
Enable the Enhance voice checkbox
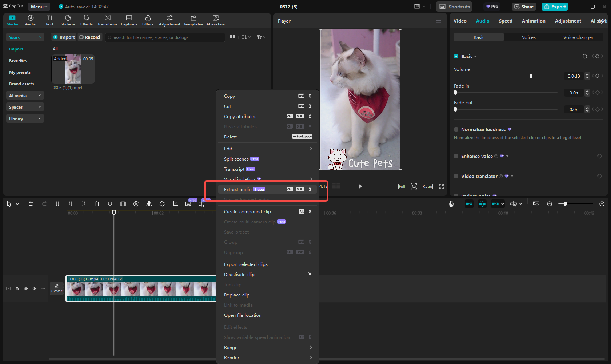[x=456, y=156]
